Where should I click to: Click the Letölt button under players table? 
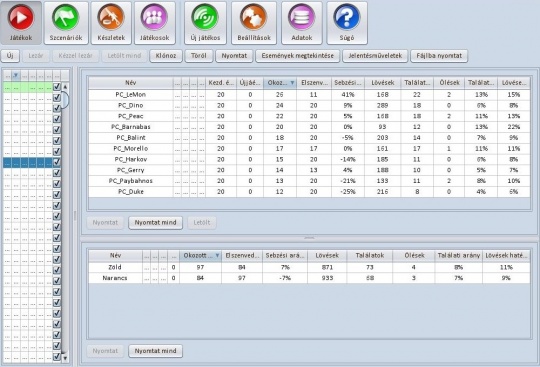(202, 223)
